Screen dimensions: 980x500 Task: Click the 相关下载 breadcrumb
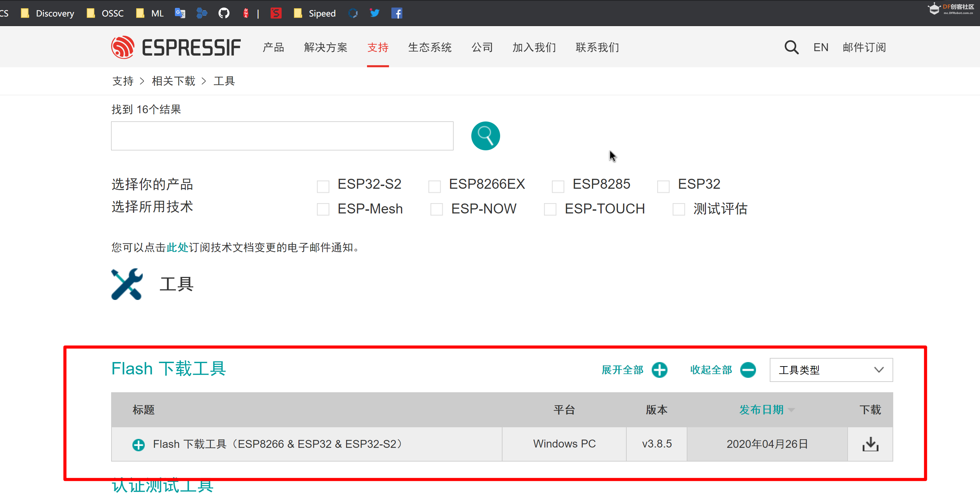point(174,81)
